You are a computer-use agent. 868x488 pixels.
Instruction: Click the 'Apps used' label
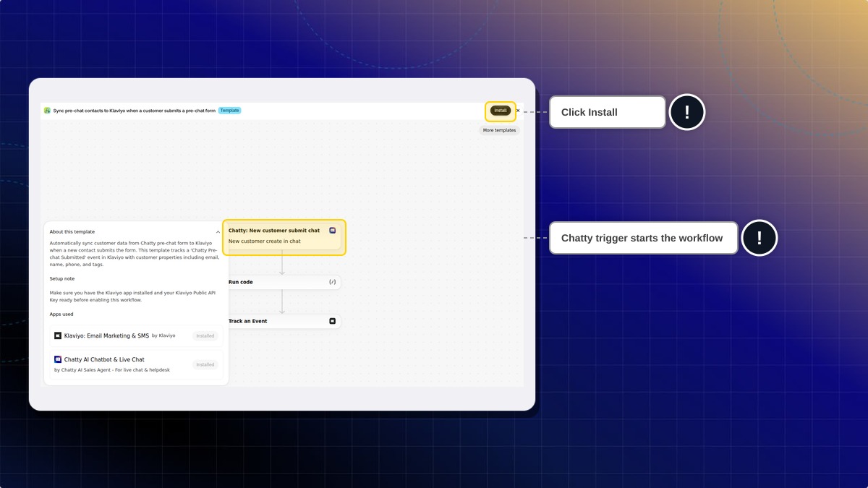tap(61, 314)
